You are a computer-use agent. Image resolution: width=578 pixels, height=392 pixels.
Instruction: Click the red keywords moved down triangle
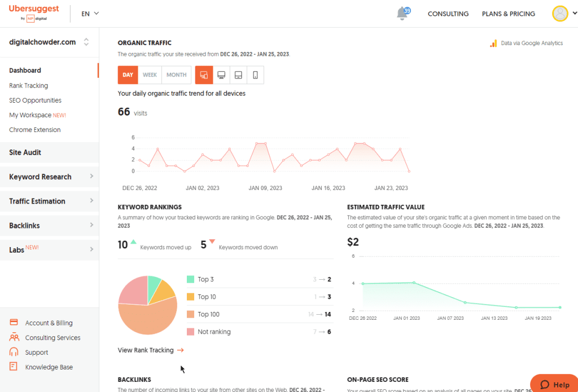coord(212,241)
